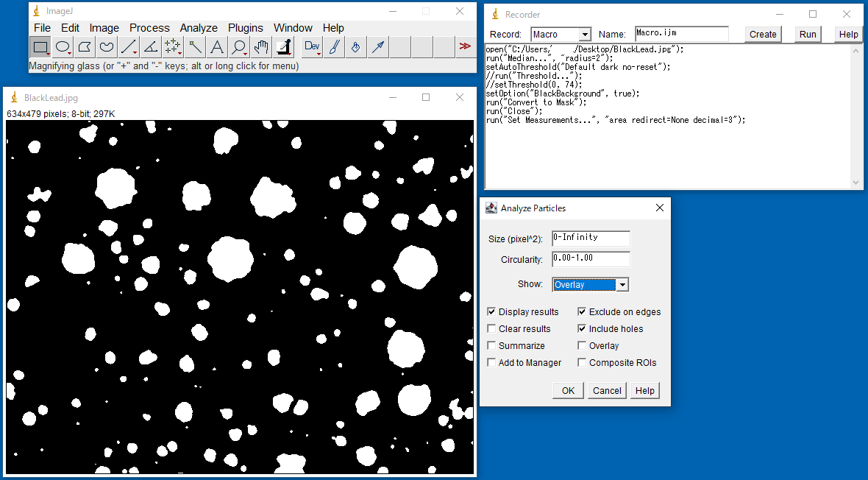Open the Analyze menu
Screen dimensions: 868x480
coord(199,28)
